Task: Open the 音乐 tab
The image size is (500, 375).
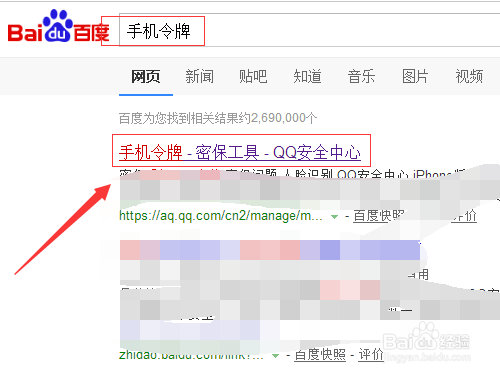Action: 361,77
